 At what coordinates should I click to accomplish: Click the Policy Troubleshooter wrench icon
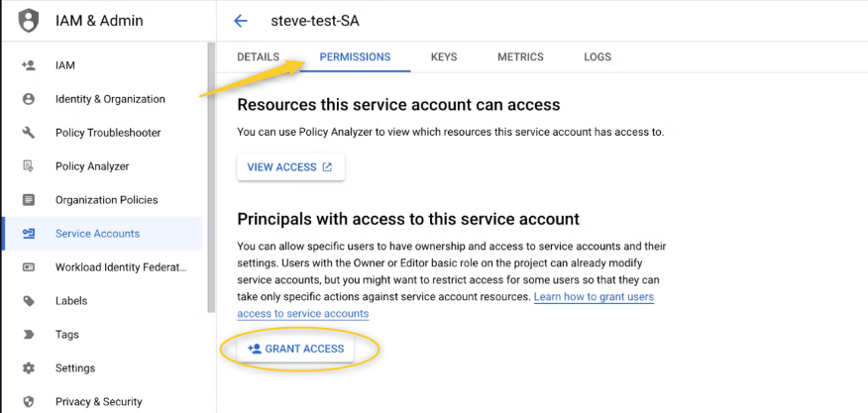29,133
